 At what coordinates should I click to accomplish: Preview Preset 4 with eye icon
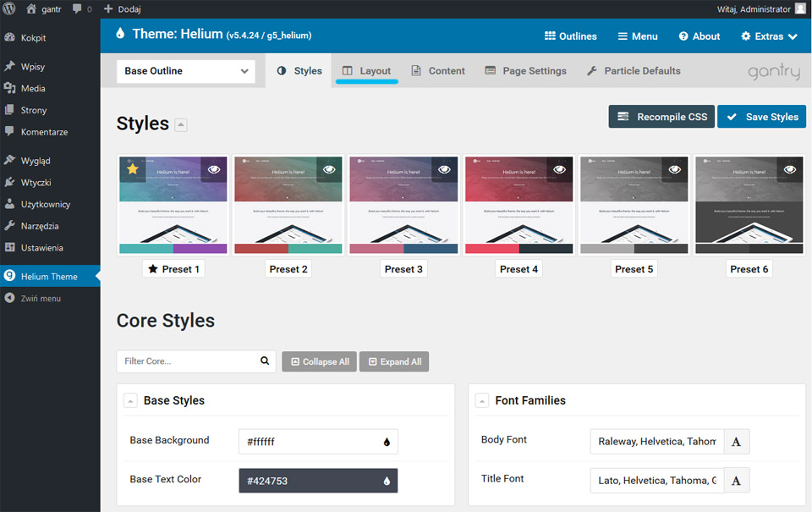click(559, 169)
